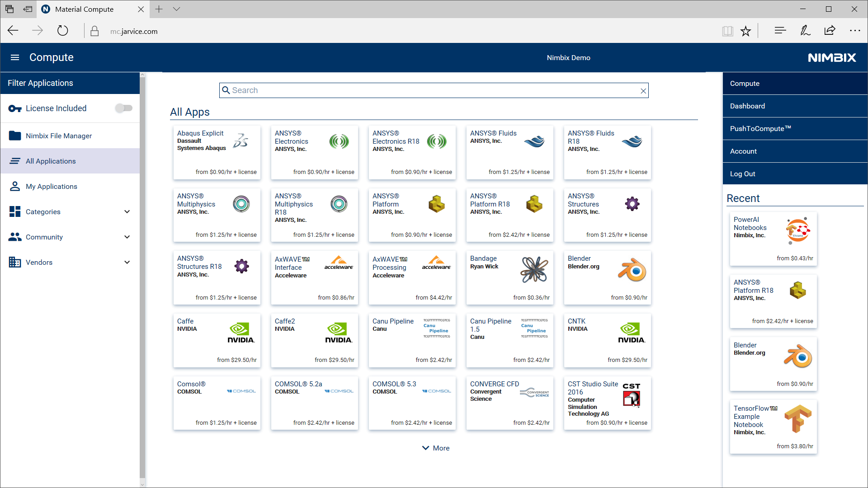868x488 pixels.
Task: Click in the Search input field
Action: pyautogui.click(x=434, y=90)
